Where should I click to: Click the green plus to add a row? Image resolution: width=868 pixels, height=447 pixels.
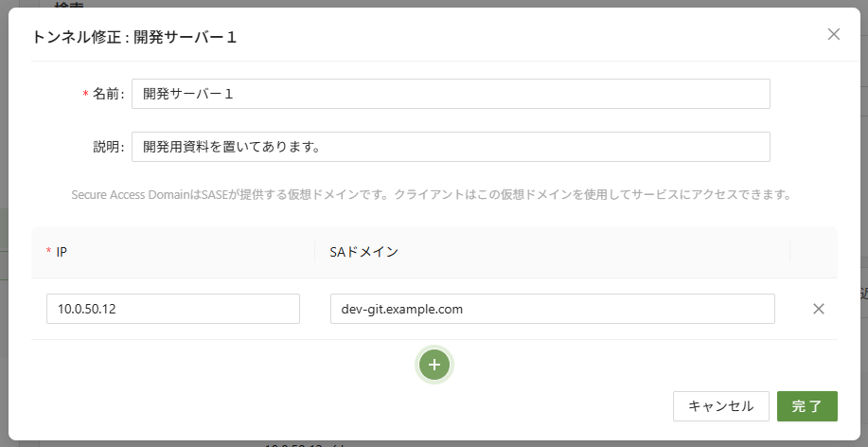click(434, 365)
